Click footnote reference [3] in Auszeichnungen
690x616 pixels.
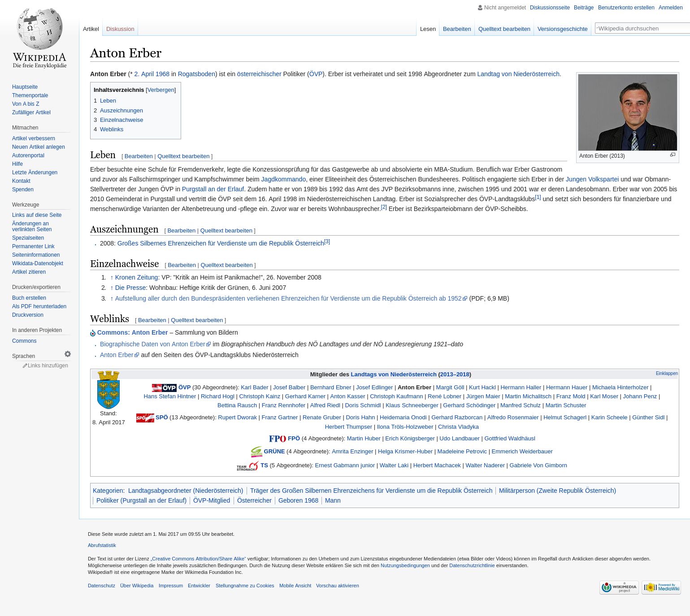(327, 241)
